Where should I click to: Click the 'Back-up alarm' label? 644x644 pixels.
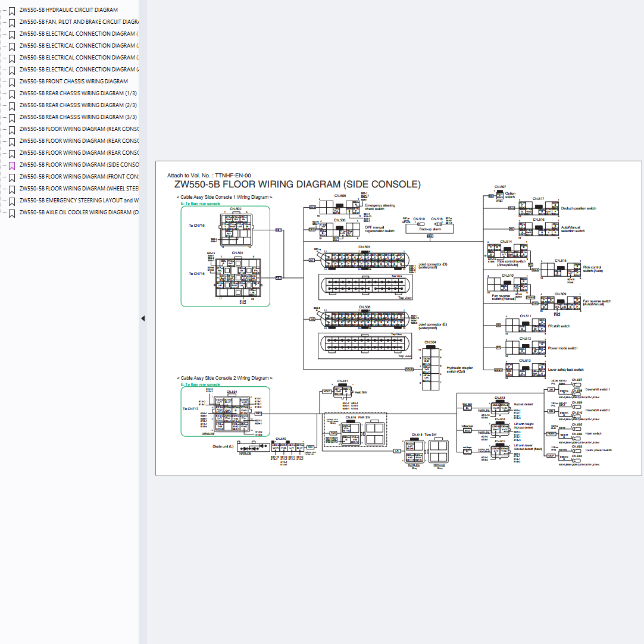pos(430,229)
